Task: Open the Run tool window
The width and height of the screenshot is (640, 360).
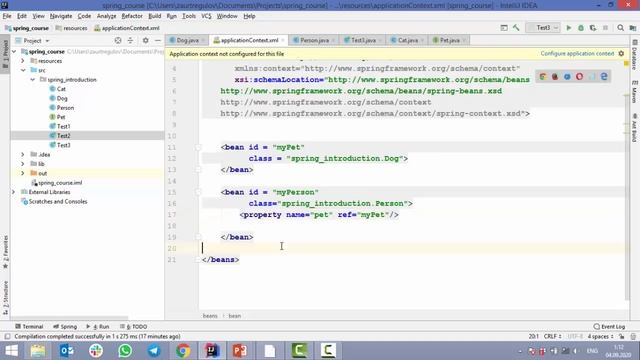Action: (98, 327)
